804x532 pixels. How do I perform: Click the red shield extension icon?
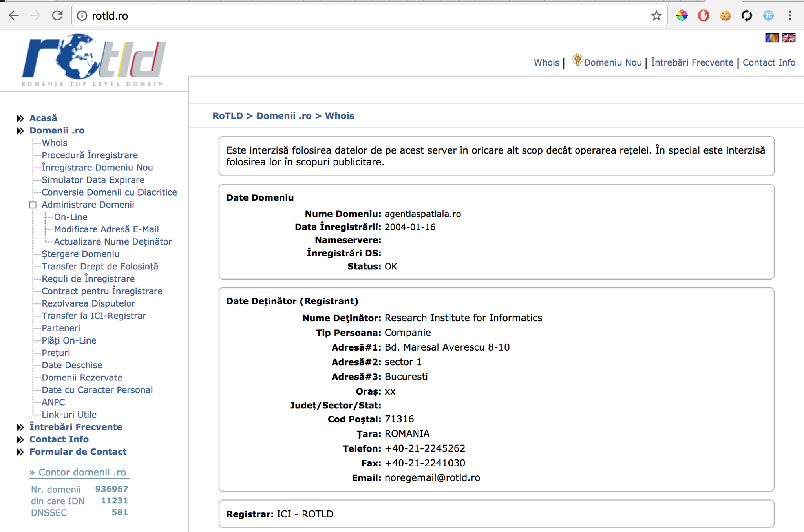tap(703, 16)
